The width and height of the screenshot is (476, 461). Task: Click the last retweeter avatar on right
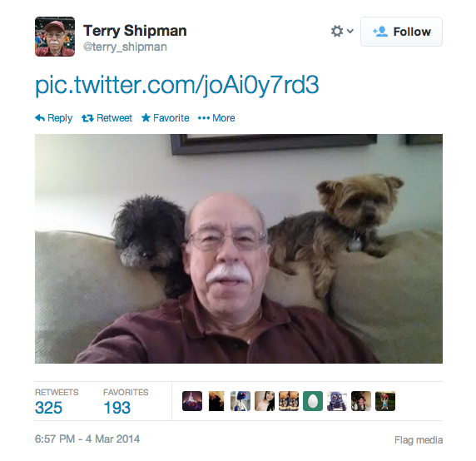(x=385, y=401)
